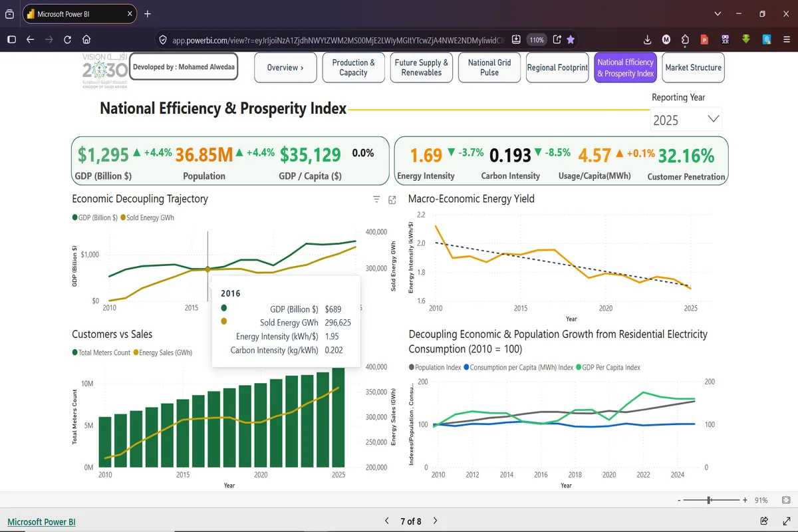
Task: Open the National Grid Pulse page
Action: pos(489,68)
